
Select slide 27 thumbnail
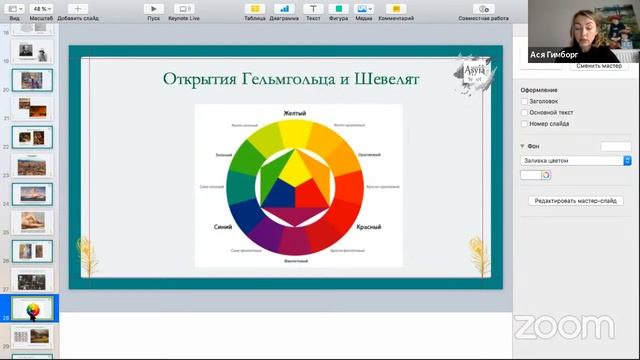pyautogui.click(x=32, y=280)
